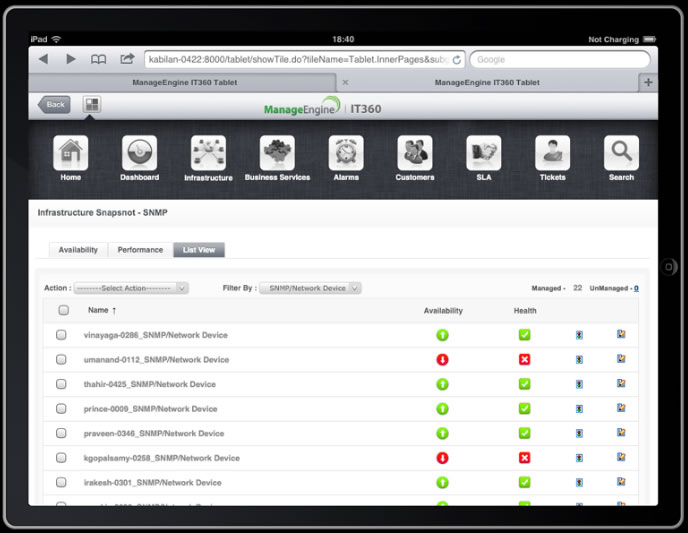Viewport: 688px width, 533px height.
Task: Check the irakesh-0301 device checkbox
Action: click(61, 483)
